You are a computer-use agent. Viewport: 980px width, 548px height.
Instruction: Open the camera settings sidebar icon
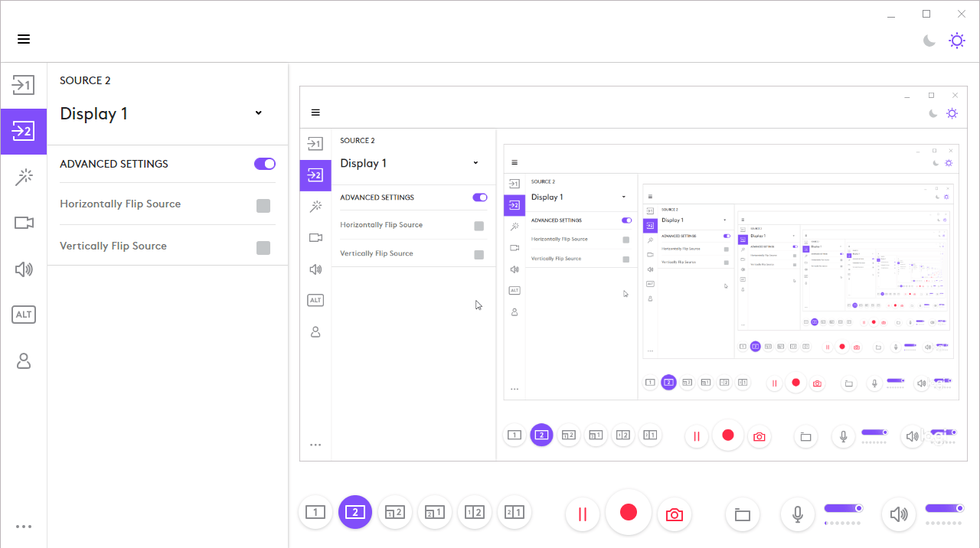point(24,223)
